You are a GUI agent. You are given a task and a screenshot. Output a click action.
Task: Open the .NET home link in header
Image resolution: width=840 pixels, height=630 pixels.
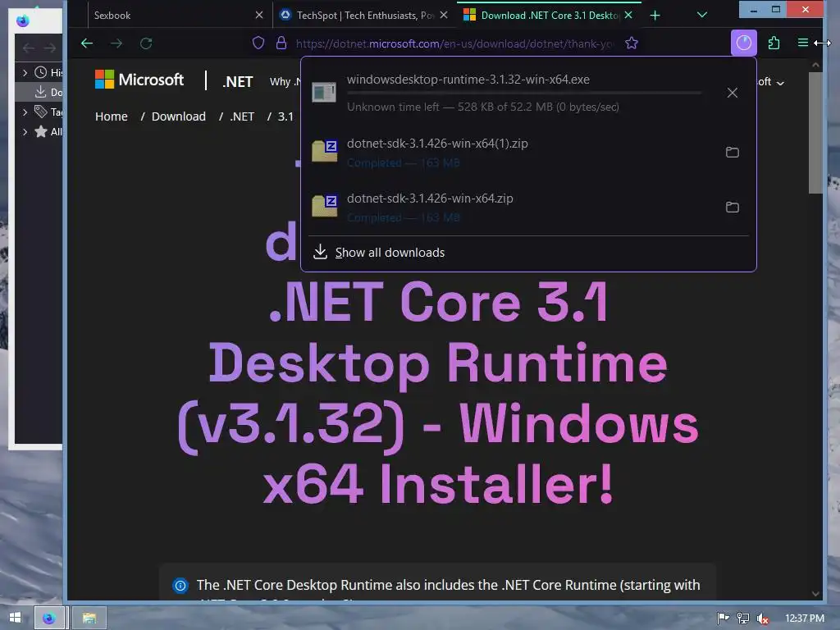click(237, 81)
